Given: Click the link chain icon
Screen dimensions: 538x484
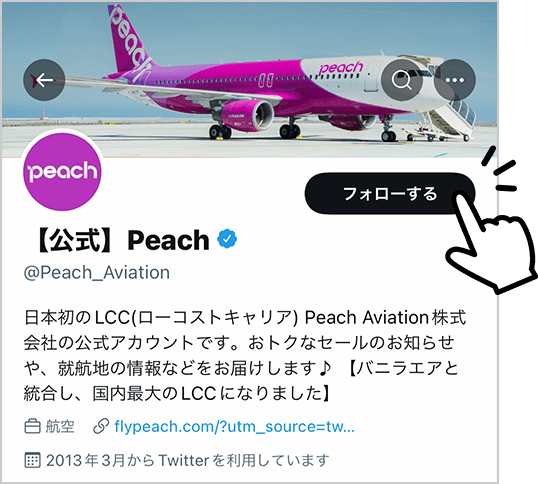Looking at the screenshot, I should point(101,426).
